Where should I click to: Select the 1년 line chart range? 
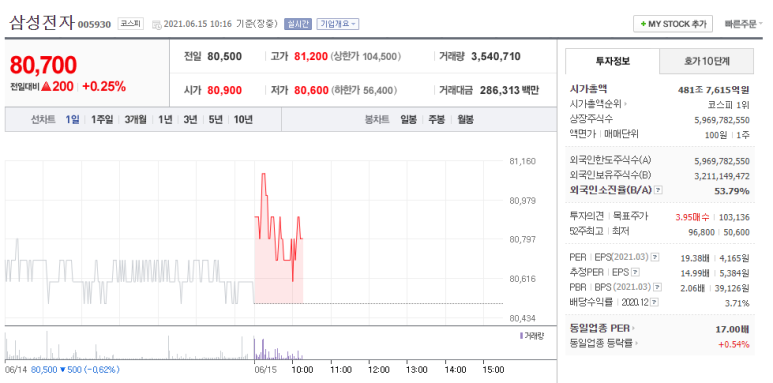click(x=165, y=120)
